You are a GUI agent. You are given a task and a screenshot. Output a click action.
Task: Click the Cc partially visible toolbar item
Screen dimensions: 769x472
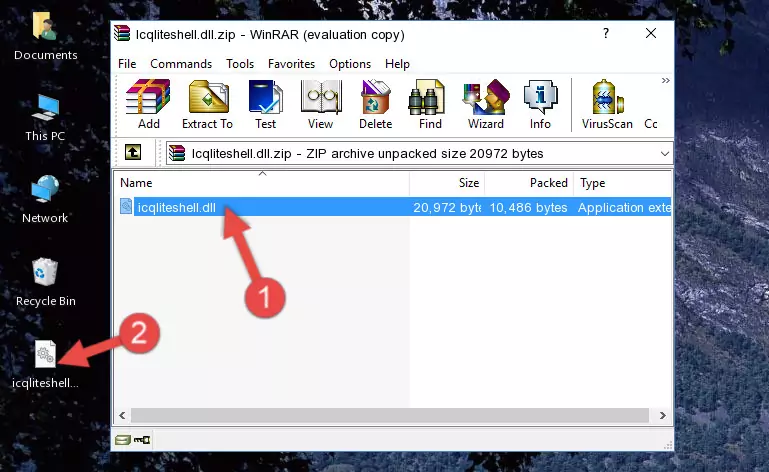651,124
